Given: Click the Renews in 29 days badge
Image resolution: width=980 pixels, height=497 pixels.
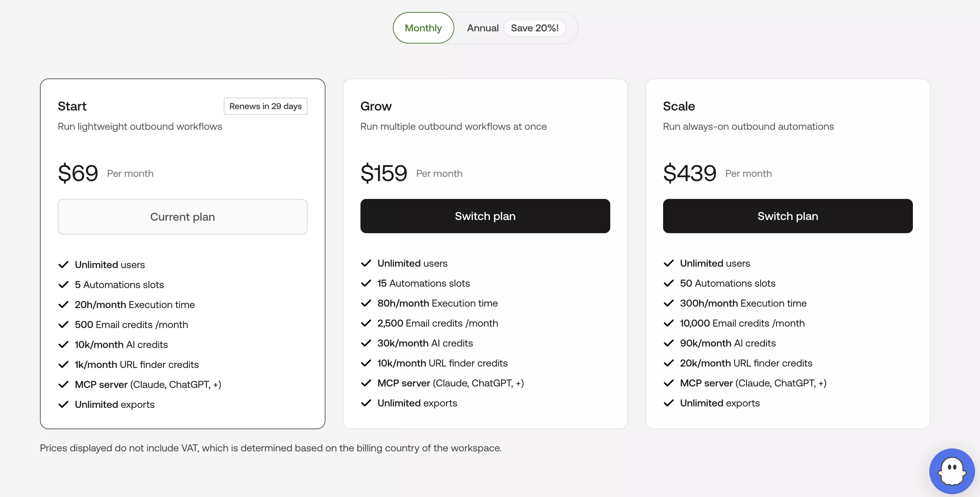Looking at the screenshot, I should click(x=266, y=106).
